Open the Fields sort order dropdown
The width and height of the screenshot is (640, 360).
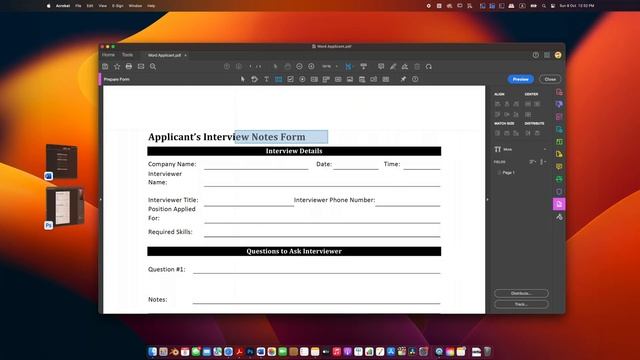coord(533,162)
